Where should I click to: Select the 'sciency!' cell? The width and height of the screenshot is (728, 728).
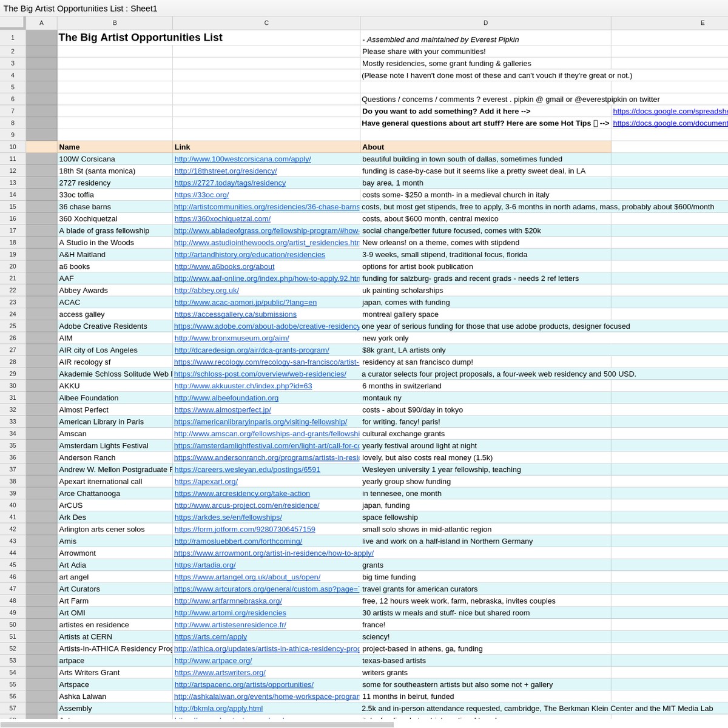[x=485, y=637]
